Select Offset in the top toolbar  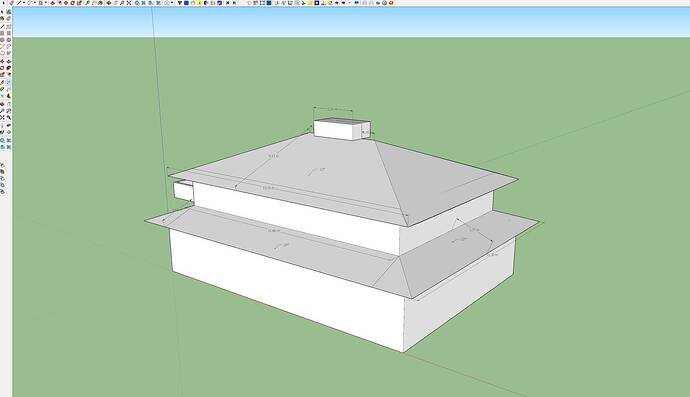click(60, 3)
